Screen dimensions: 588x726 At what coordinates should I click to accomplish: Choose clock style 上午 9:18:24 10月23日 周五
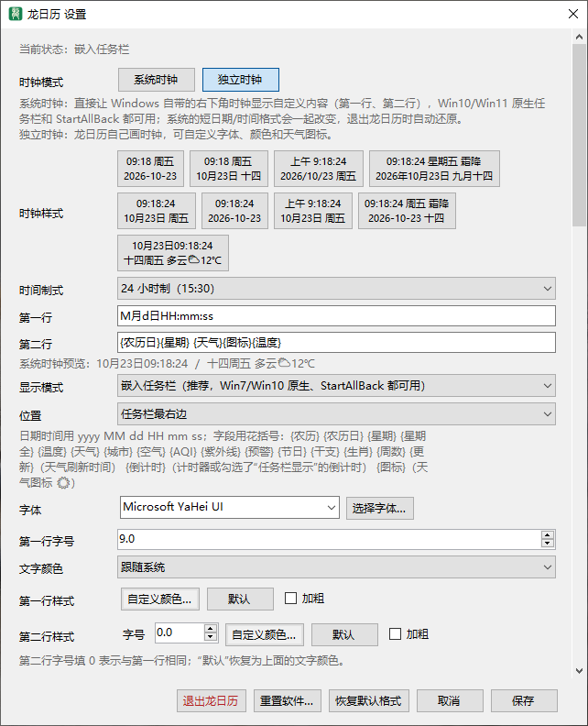(x=312, y=211)
